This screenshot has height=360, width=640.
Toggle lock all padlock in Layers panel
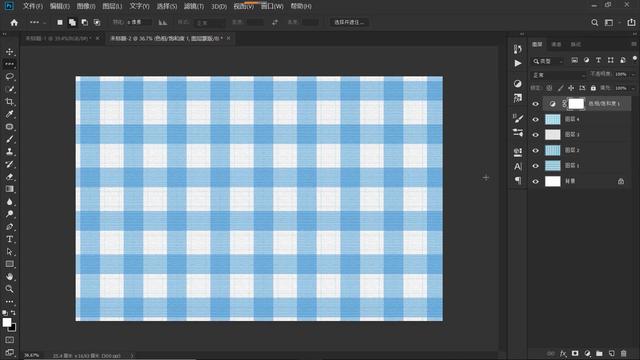[x=593, y=88]
